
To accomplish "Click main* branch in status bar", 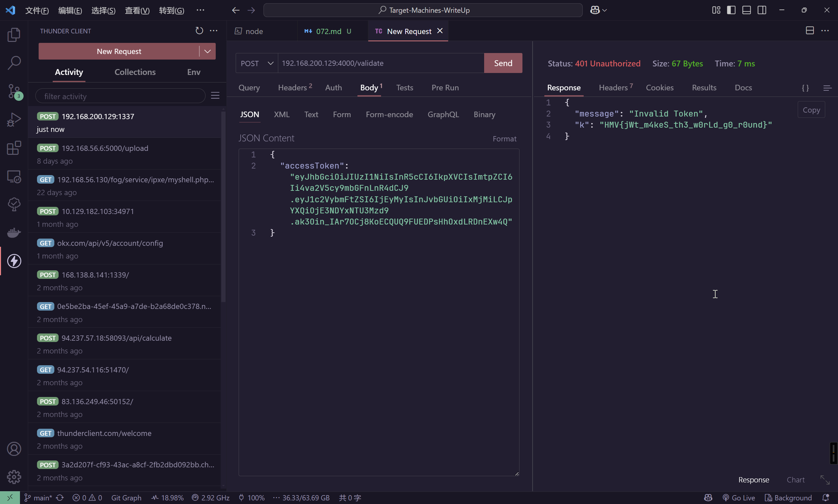I will 38,498.
